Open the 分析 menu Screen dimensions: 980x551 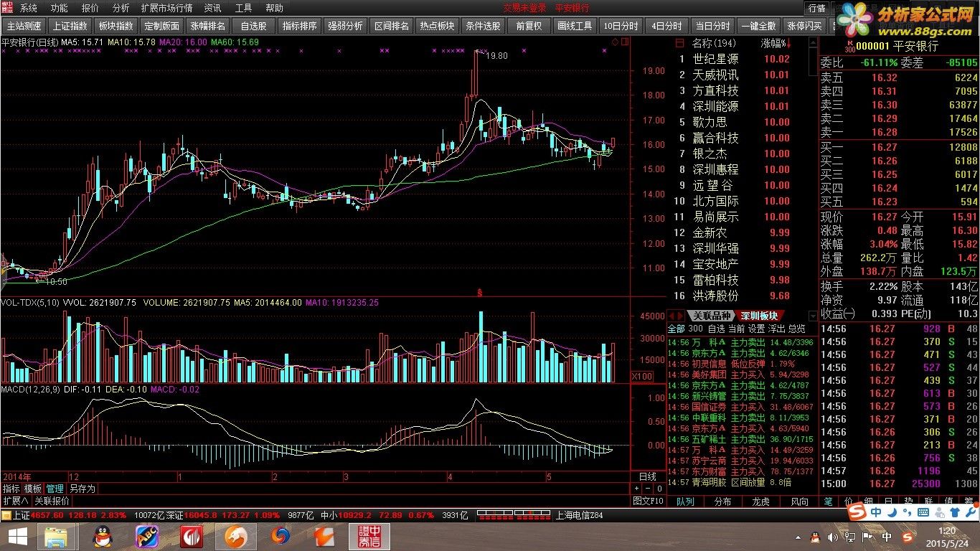121,8
